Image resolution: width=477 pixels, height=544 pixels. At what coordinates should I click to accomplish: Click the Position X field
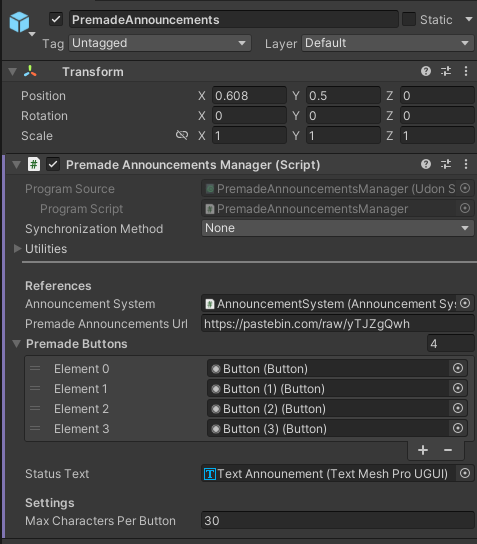(249, 95)
